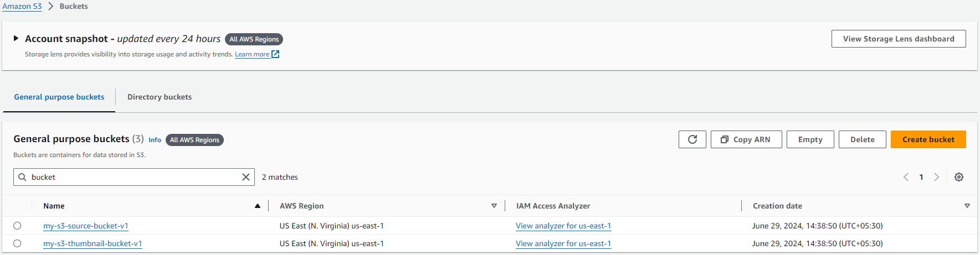
Task: Clear the bucket search field
Action: 246,177
